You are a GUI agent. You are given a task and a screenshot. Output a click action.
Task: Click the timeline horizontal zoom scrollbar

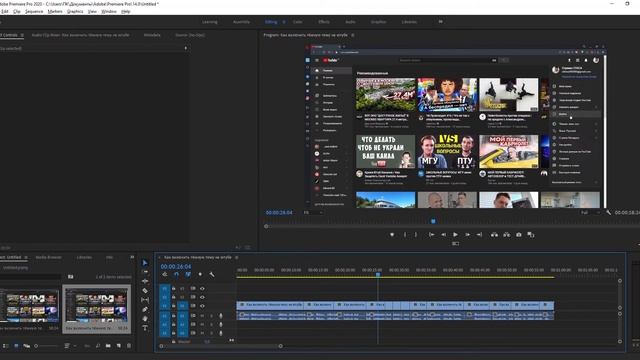coord(221,346)
